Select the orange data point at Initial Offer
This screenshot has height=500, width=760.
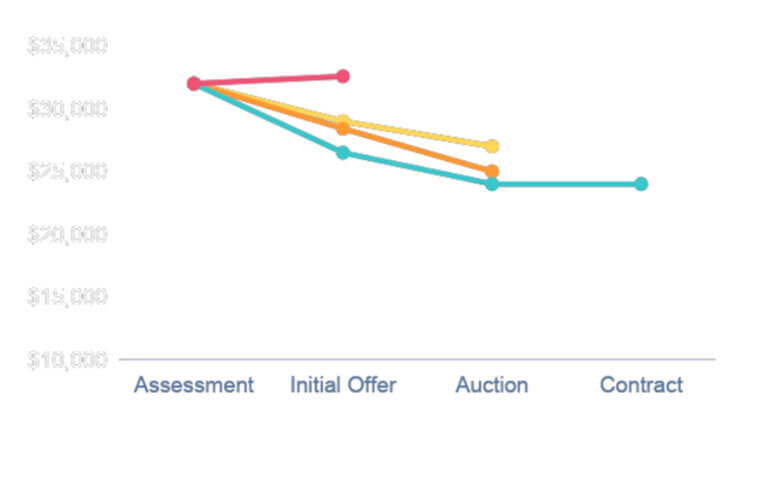(343, 129)
